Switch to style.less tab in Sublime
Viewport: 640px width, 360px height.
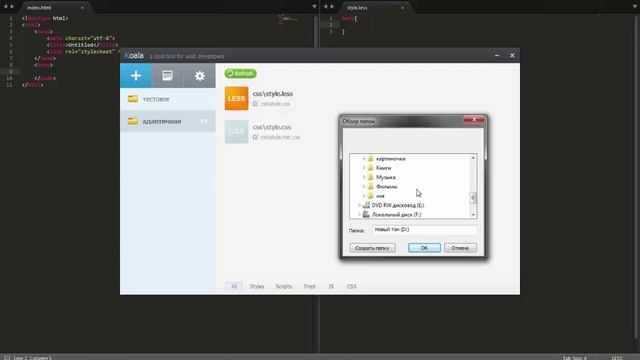(x=357, y=7)
